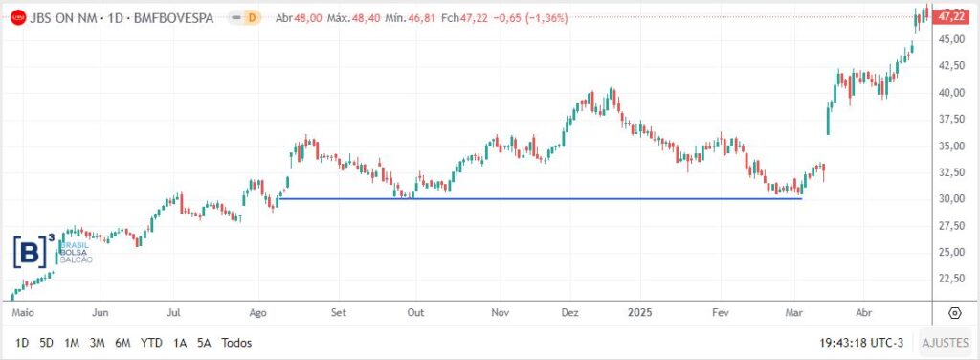Click the red JBS company logo icon
Viewport: 980px width, 360px height.
click(19, 18)
